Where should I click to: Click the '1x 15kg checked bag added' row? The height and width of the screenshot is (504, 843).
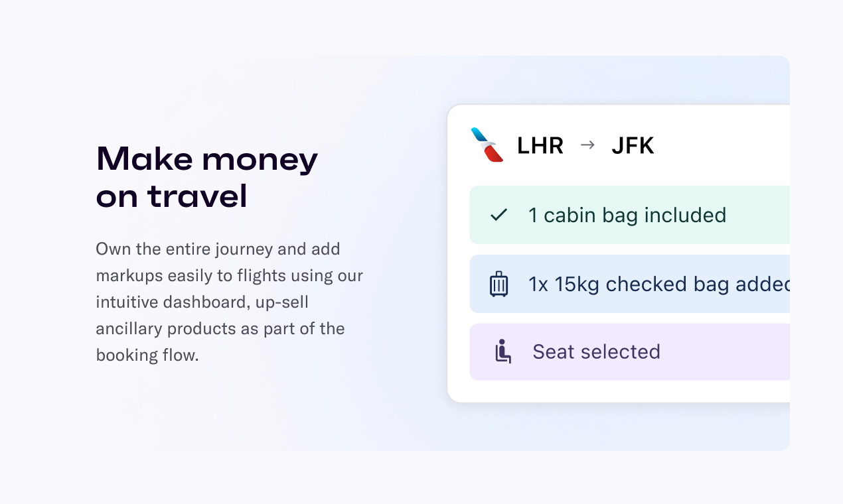point(629,284)
